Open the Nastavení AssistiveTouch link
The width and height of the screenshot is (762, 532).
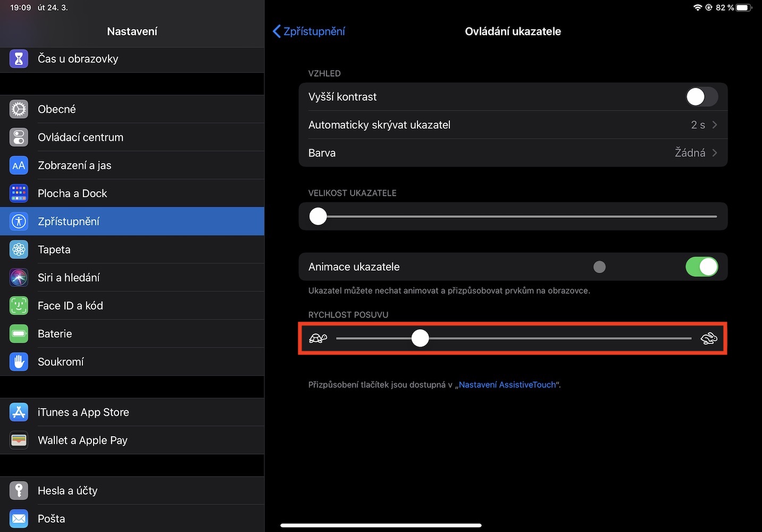pos(507,385)
